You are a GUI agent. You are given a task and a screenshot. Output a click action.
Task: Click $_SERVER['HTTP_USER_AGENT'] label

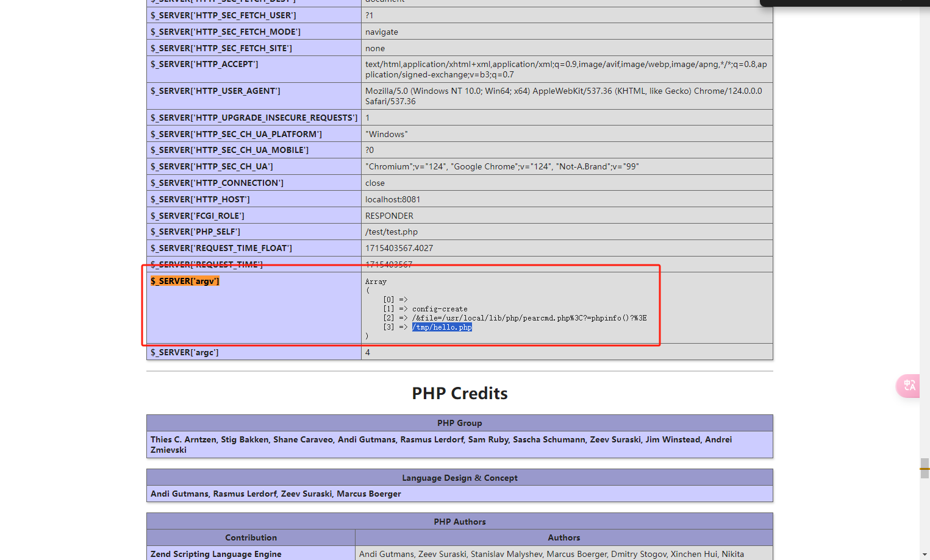tap(215, 91)
